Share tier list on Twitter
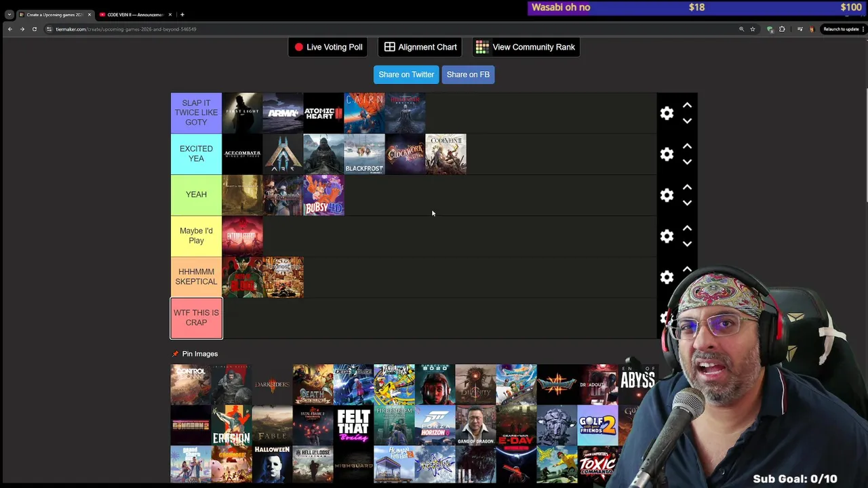868x488 pixels. click(406, 75)
